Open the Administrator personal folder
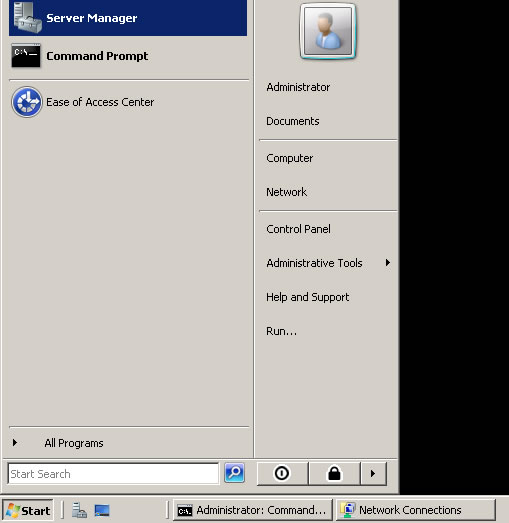Screen dimensions: 509x523 pos(298,87)
